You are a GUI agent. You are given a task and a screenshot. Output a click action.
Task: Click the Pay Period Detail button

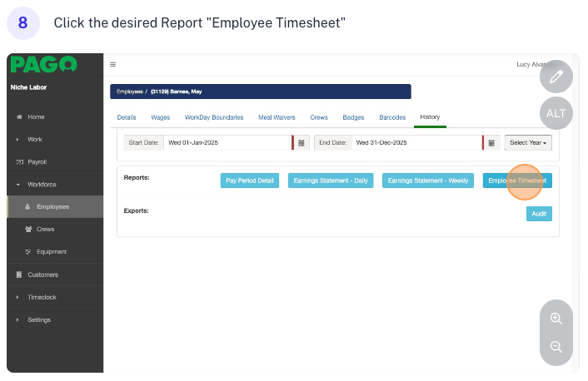(x=249, y=181)
